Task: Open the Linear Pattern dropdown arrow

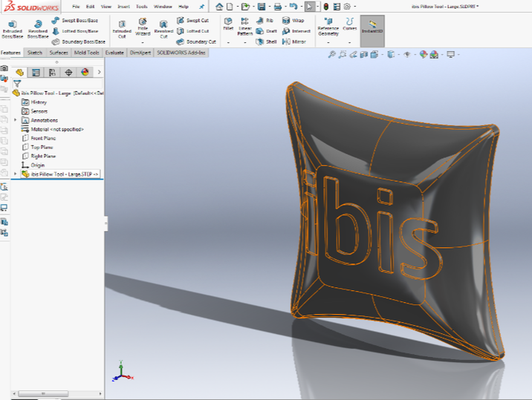Action: [x=245, y=43]
